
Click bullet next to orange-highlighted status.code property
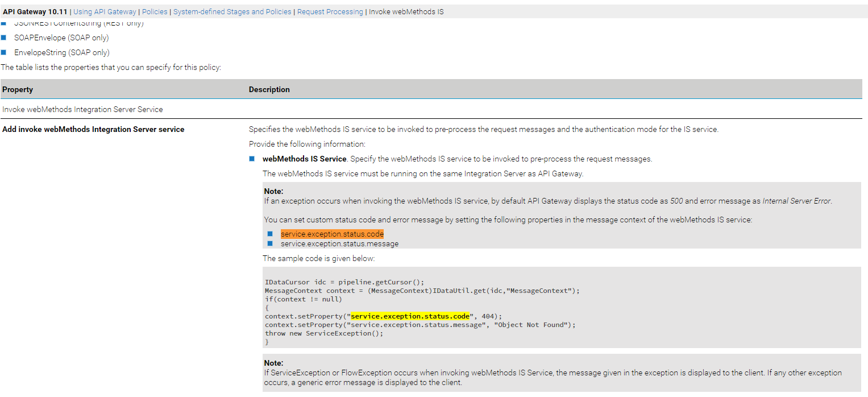[270, 234]
